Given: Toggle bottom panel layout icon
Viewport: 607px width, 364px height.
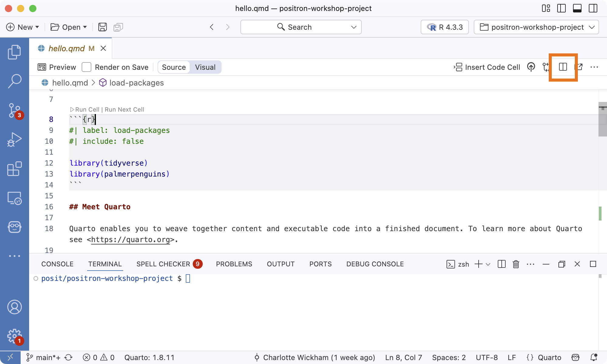Looking at the screenshot, I should coord(577,8).
